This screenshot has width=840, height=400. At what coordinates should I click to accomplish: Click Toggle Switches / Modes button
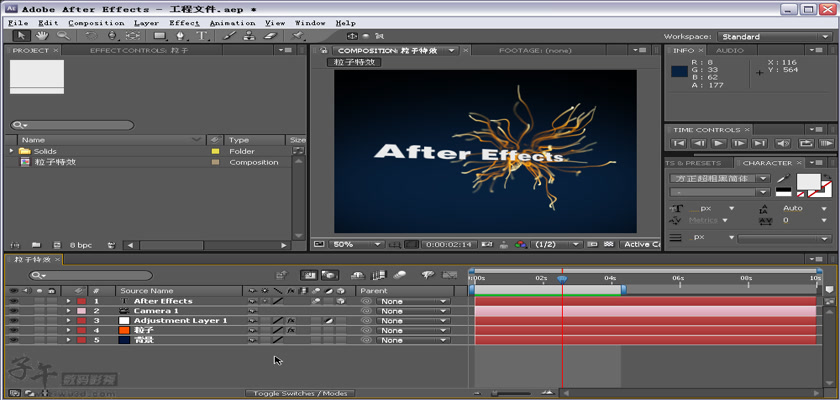[300, 394]
